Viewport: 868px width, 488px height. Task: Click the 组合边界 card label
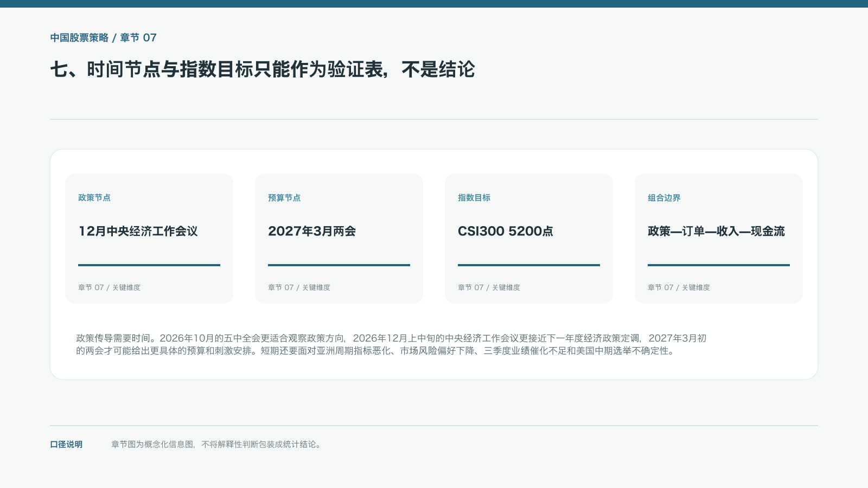click(x=664, y=198)
